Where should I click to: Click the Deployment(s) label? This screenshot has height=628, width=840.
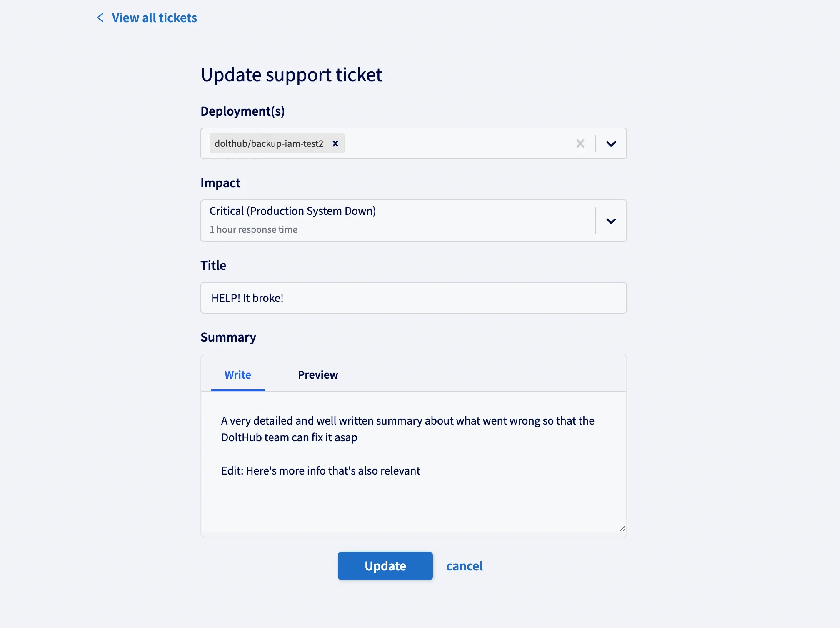[x=242, y=111]
